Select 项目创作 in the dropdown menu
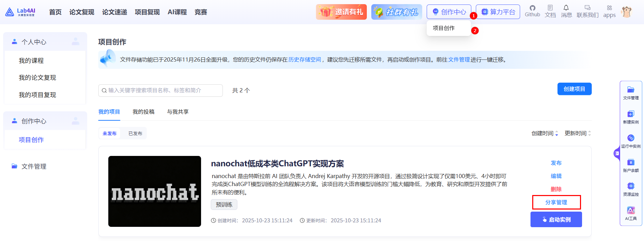Screen dimensions: 644x241 click(x=448, y=28)
